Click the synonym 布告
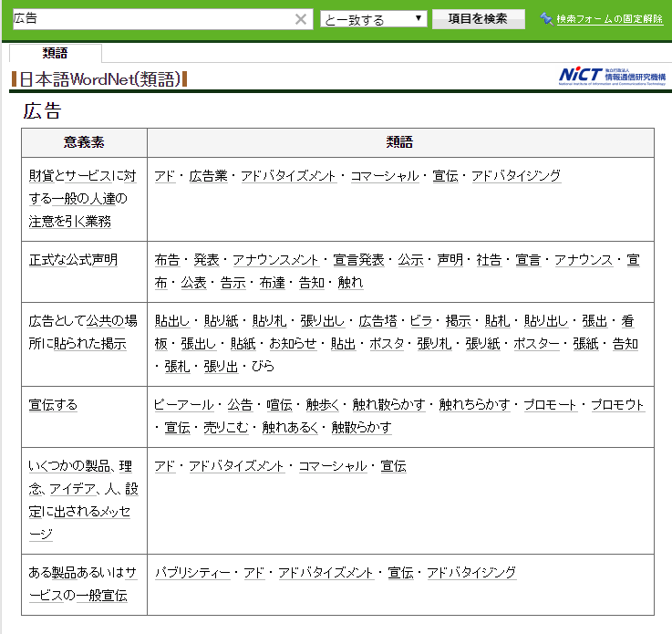The height and width of the screenshot is (634, 672). (167, 260)
